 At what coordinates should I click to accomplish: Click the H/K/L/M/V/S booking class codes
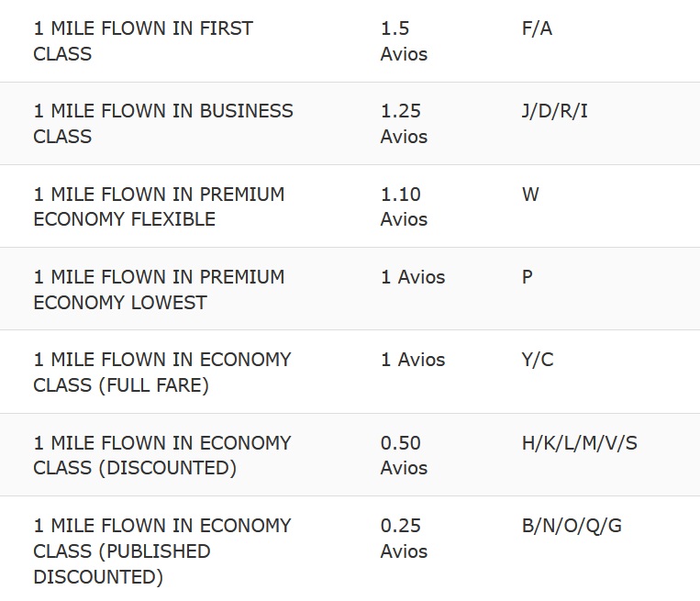click(x=579, y=443)
